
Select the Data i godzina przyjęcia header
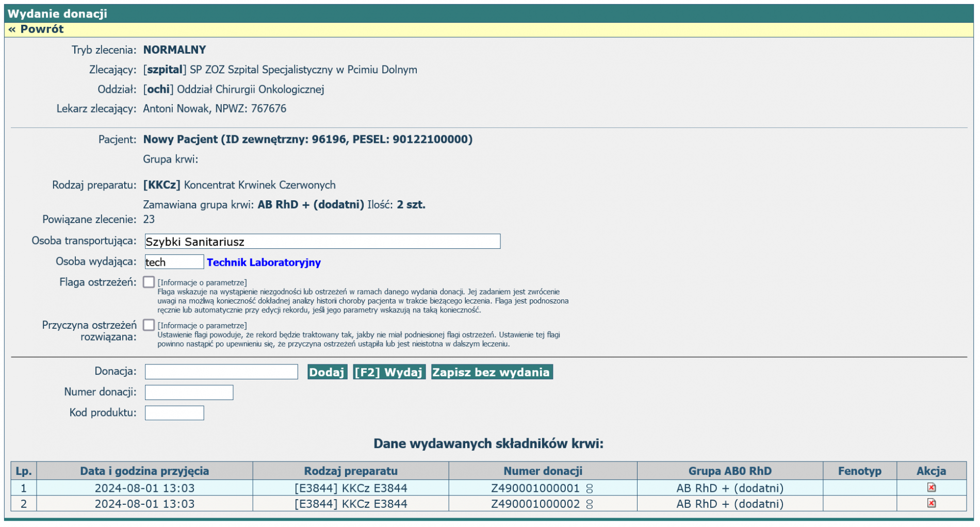point(144,471)
